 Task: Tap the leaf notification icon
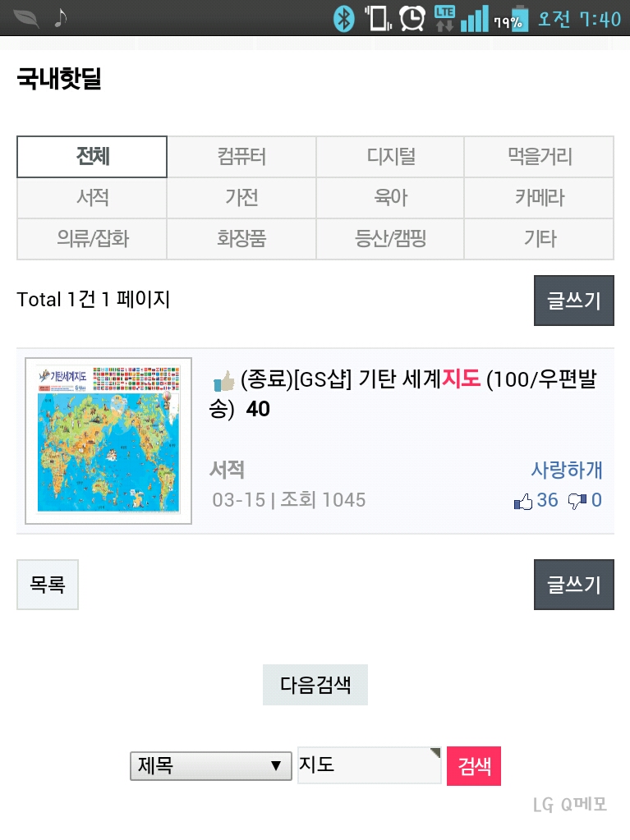point(25,18)
